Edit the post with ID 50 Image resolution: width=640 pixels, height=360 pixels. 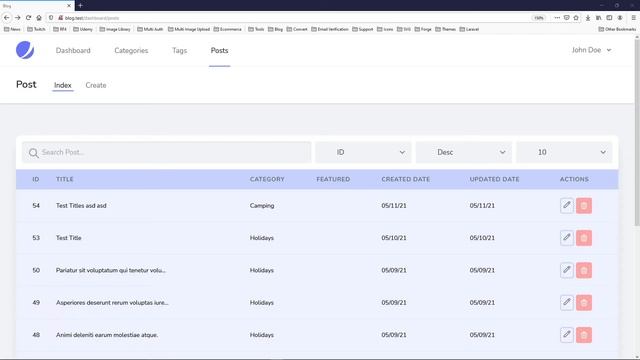[567, 270]
